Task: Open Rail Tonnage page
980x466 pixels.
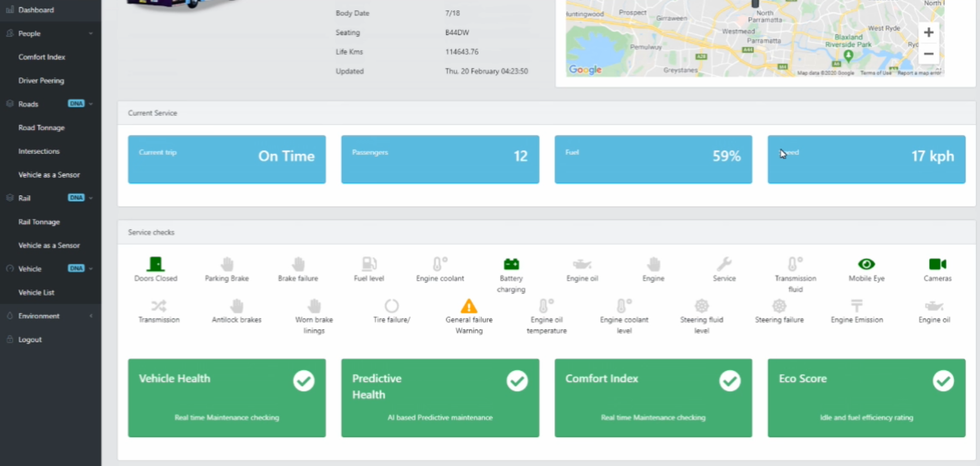Action: (39, 222)
